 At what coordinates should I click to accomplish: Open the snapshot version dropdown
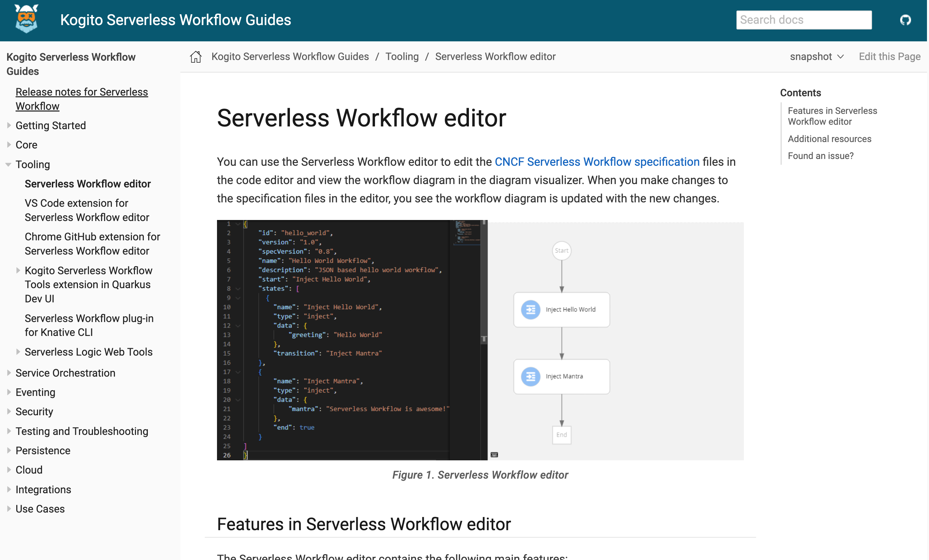tap(816, 57)
